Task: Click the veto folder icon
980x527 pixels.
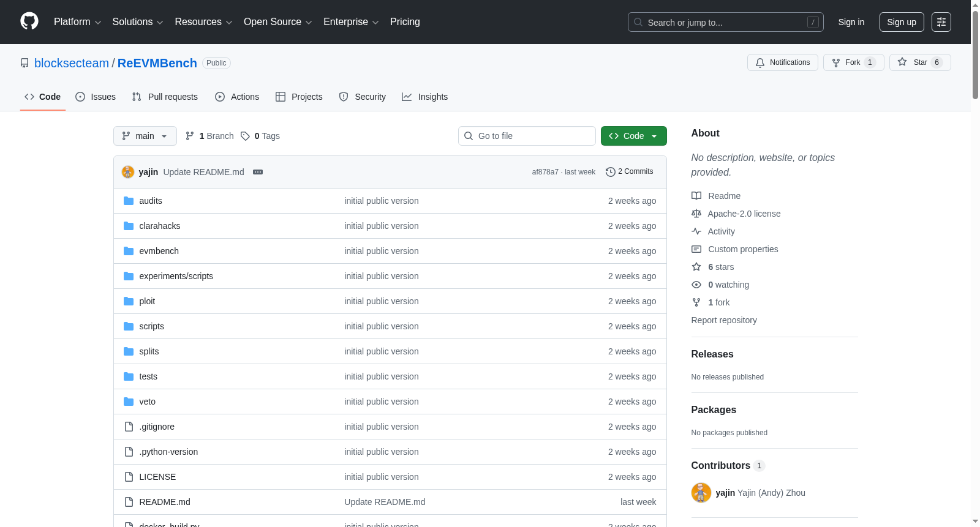Action: tap(129, 402)
